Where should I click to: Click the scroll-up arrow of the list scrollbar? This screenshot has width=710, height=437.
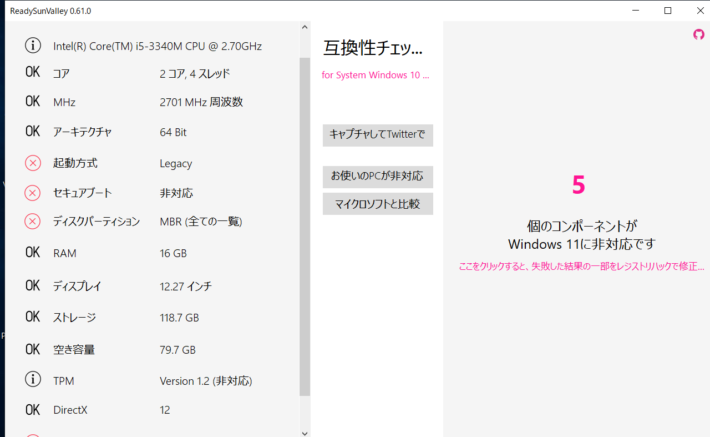click(x=304, y=30)
